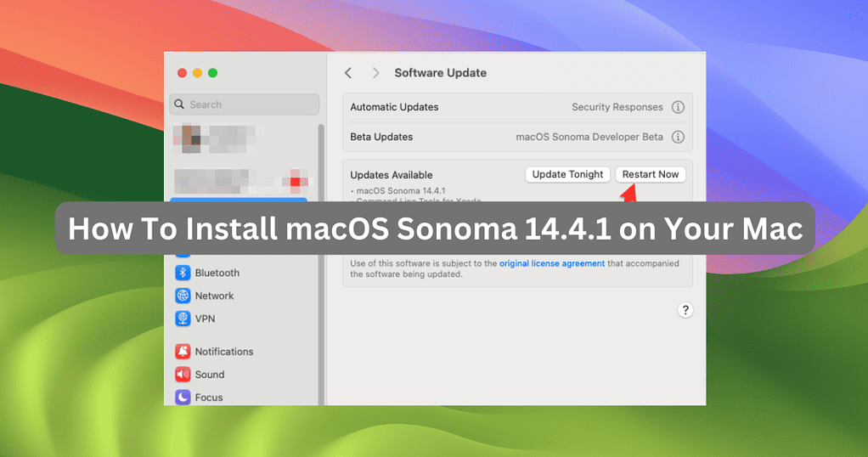Screen dimensions: 868x457
Task: Focus the sidebar Search field
Action: [245, 104]
